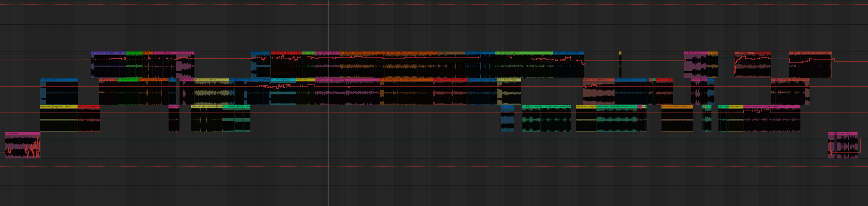
Task: Click the 'Pass The Mic' clip
Action: [153, 92]
